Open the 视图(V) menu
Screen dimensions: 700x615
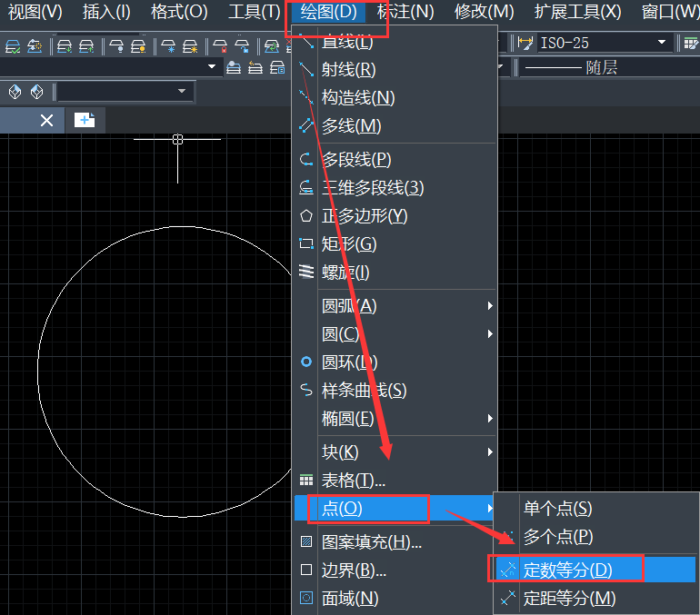[x=35, y=12]
